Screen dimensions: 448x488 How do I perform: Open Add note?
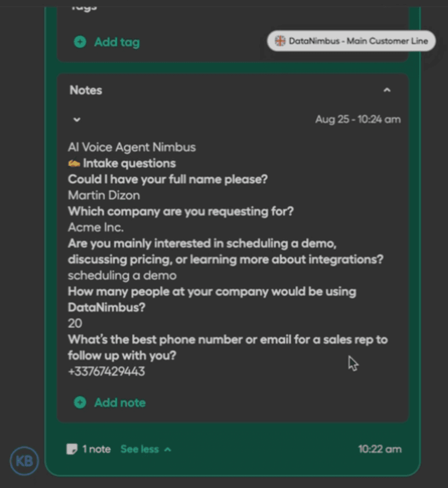(x=119, y=402)
